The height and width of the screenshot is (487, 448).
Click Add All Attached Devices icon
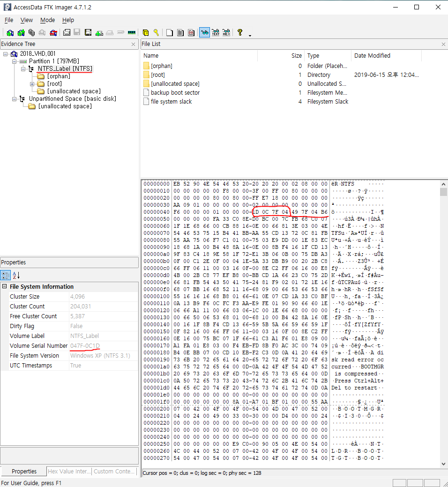(x=21, y=33)
